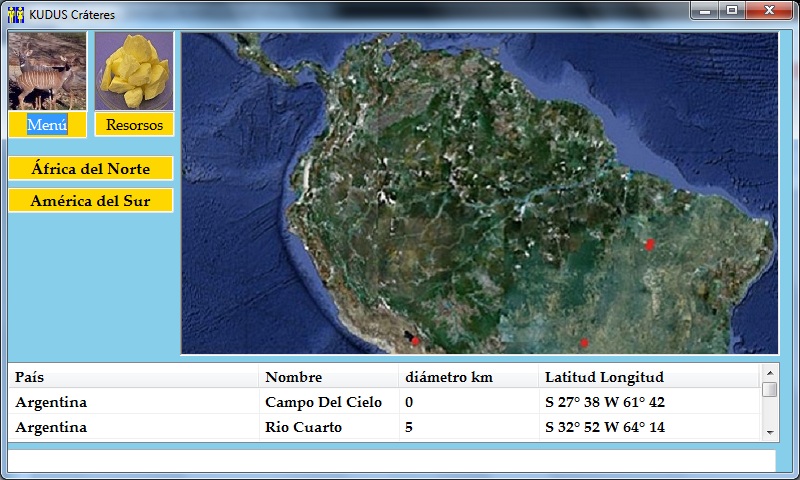Click the yellow sulfur mineral picture
Viewport: 800px width, 480px height.
(135, 71)
